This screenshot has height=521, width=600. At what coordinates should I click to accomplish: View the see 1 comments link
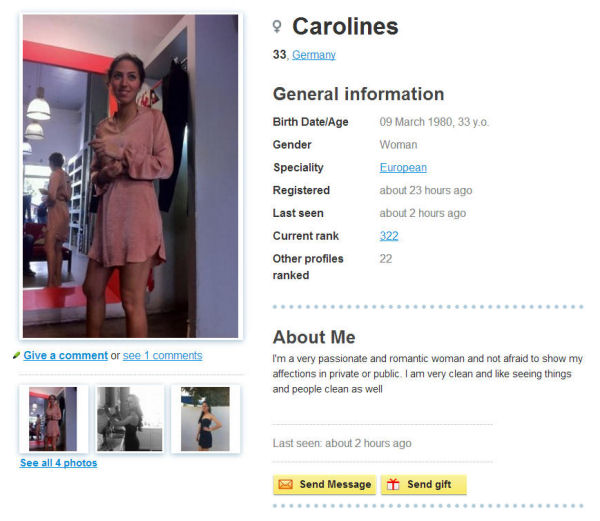click(162, 355)
